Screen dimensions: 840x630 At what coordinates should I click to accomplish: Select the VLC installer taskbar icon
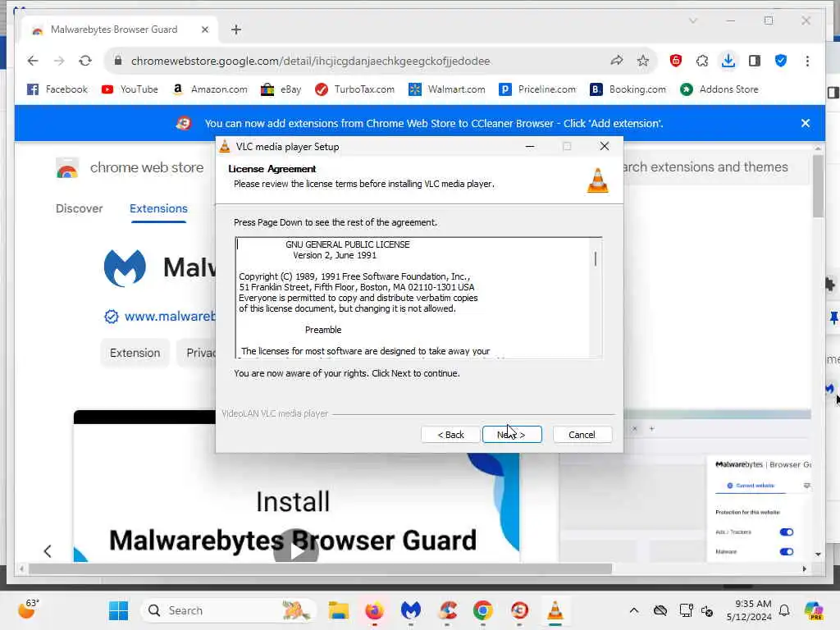[x=555, y=610]
